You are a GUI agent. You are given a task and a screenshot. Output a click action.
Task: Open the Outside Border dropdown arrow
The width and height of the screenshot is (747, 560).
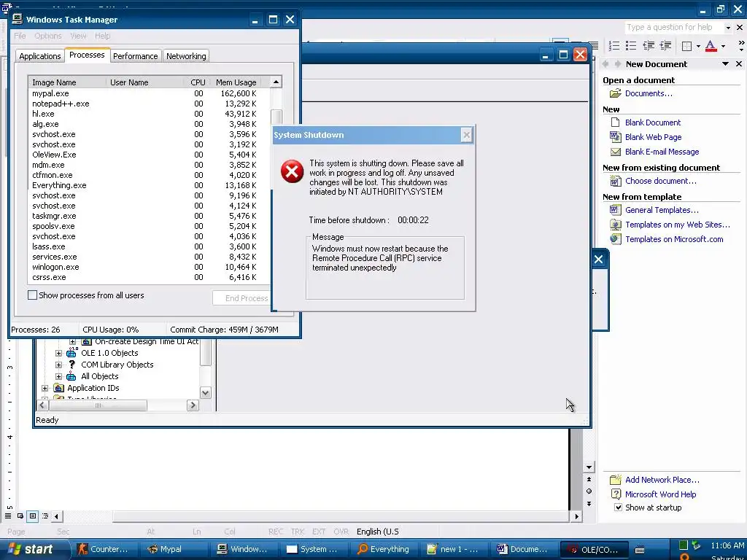pyautogui.click(x=698, y=46)
